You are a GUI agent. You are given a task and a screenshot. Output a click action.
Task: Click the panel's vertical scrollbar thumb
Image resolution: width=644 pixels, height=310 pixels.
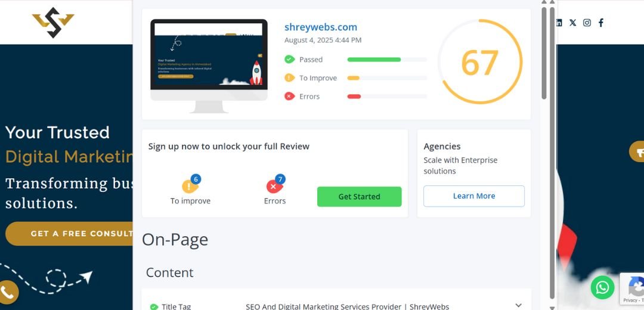click(x=544, y=53)
